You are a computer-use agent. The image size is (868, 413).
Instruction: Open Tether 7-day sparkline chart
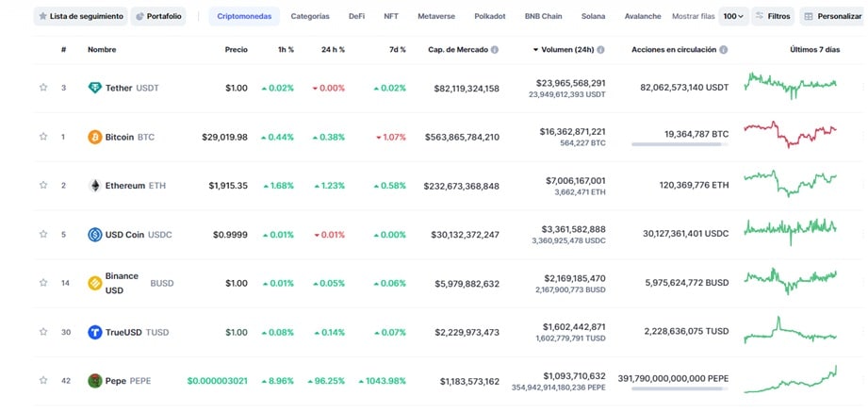(x=791, y=85)
